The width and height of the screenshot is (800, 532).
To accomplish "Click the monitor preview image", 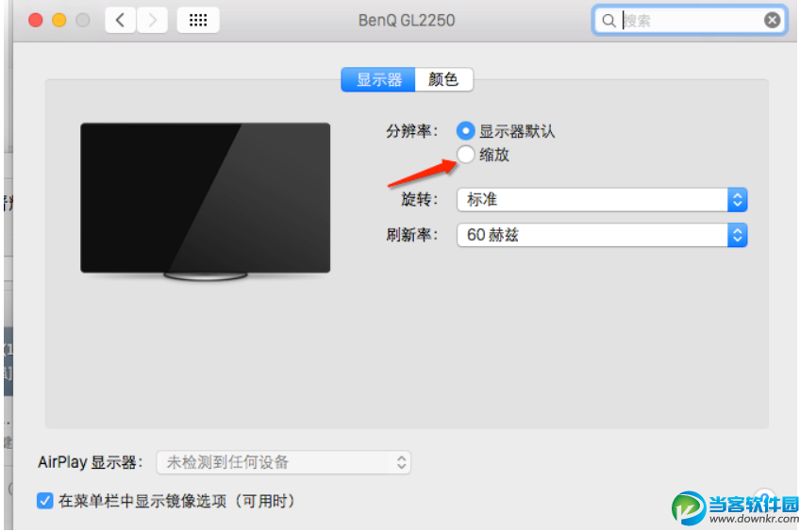I will point(205,202).
